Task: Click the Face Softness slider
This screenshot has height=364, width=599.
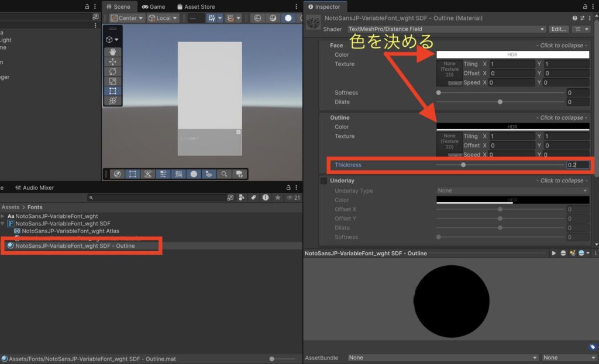Action: click(x=500, y=93)
